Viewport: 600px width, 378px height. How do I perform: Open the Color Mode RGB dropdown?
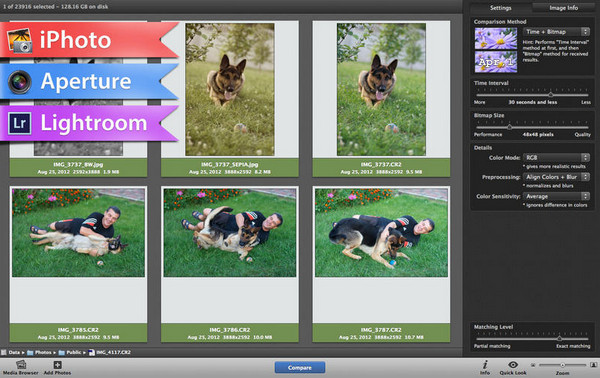(556, 158)
